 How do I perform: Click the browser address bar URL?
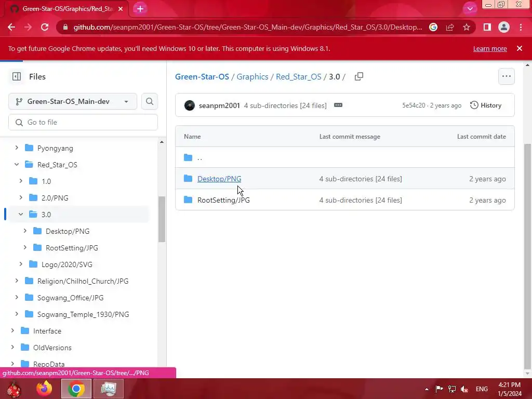point(248,27)
